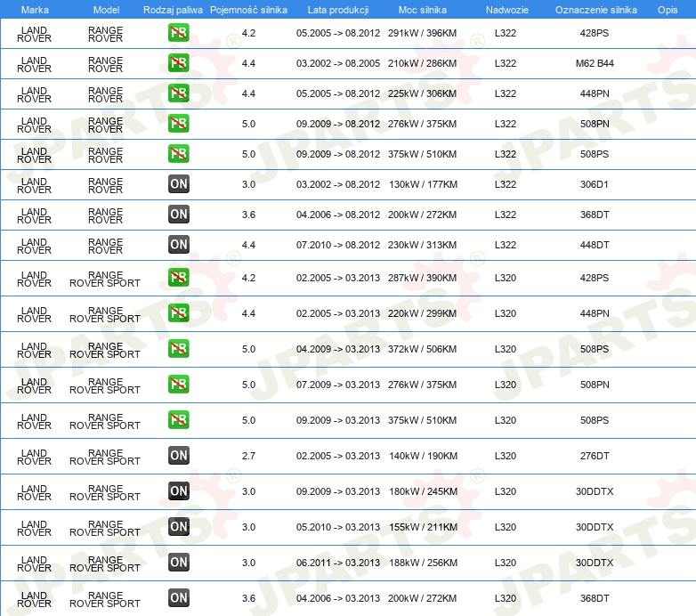Click the 140kW / 190KM power value
This screenshot has width=696, height=616.
423,456
